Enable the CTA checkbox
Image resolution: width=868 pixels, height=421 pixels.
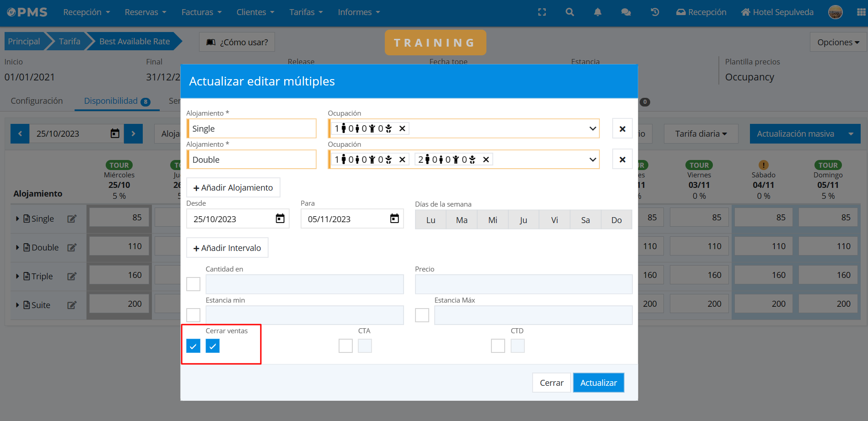[345, 346]
